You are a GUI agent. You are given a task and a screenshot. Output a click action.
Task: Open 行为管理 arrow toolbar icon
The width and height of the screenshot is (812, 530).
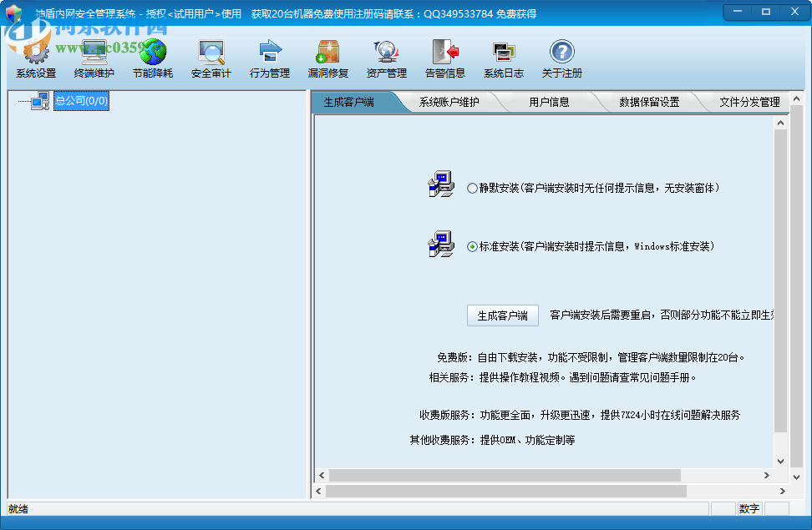point(270,53)
